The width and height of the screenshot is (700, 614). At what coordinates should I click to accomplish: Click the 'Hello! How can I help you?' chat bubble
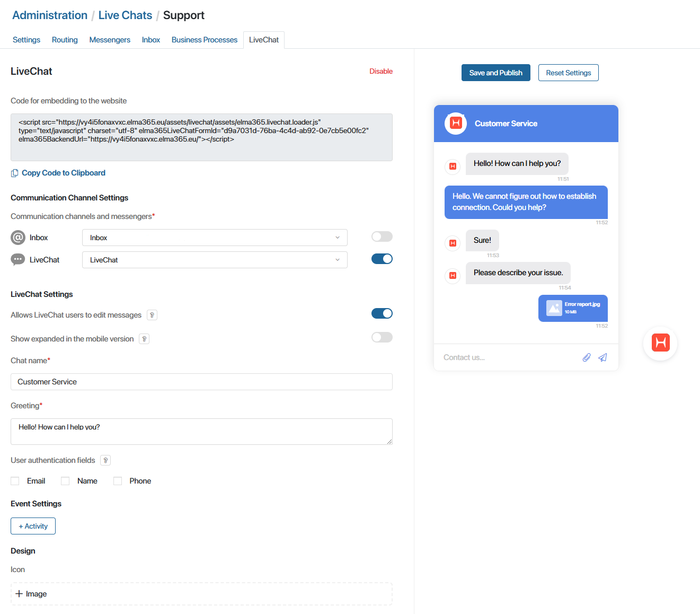click(x=517, y=164)
